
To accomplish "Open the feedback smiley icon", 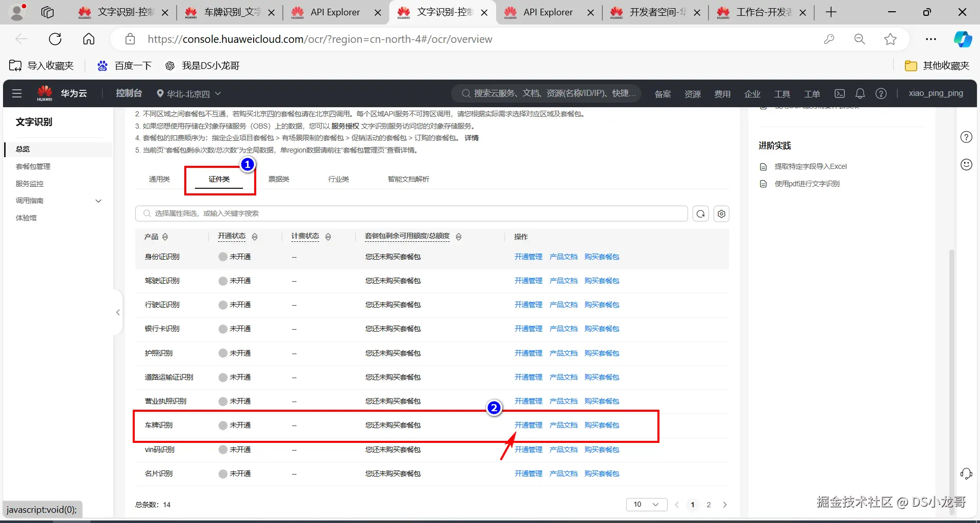I will coord(966,164).
